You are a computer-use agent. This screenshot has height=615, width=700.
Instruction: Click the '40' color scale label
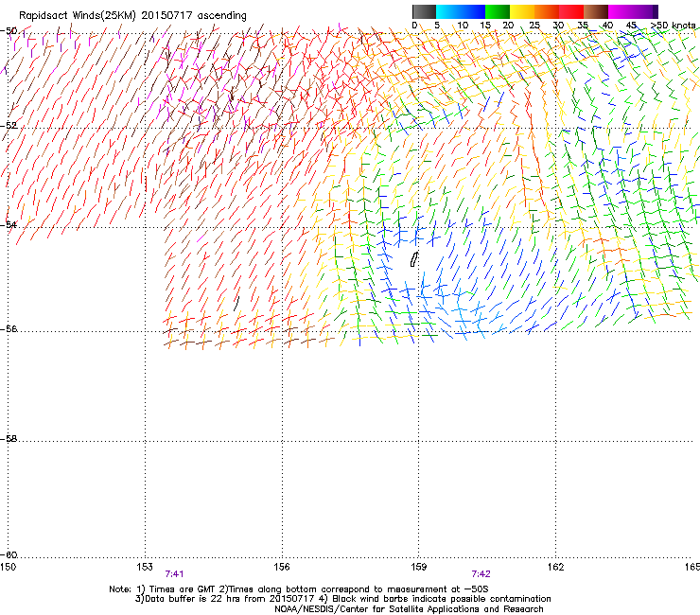[607, 26]
